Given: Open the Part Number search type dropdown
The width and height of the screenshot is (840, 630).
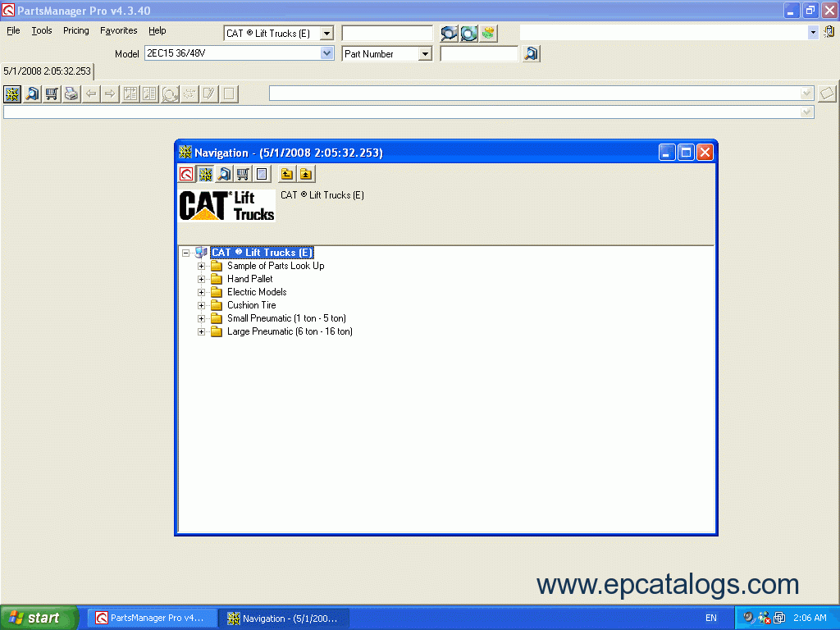Looking at the screenshot, I should pyautogui.click(x=425, y=54).
